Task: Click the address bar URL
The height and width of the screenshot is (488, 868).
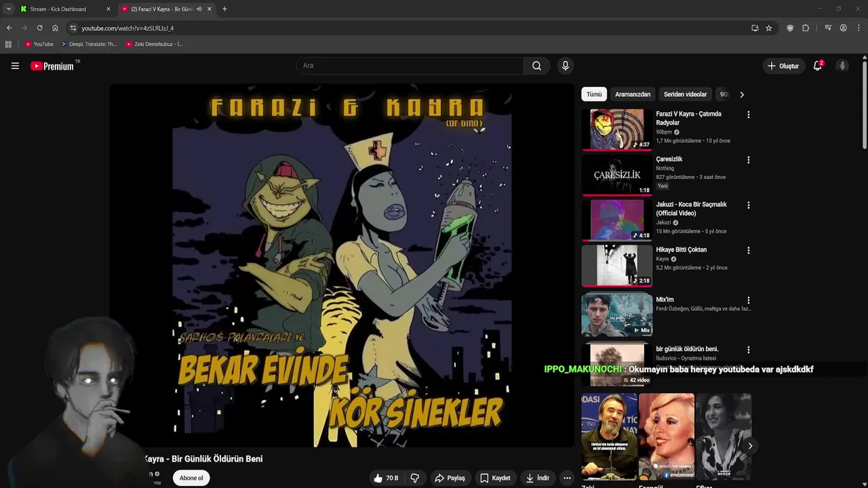Action: [127, 28]
